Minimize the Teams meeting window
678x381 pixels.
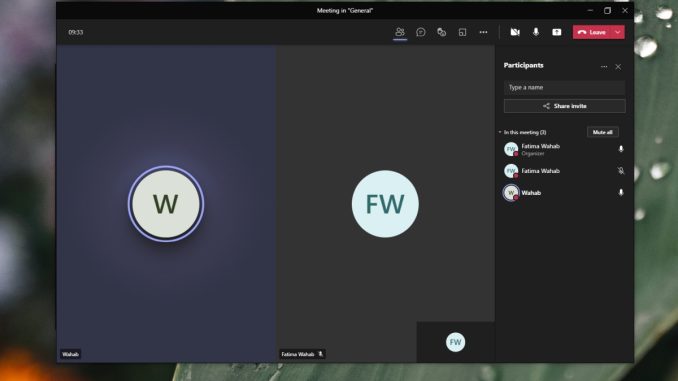[x=590, y=10]
